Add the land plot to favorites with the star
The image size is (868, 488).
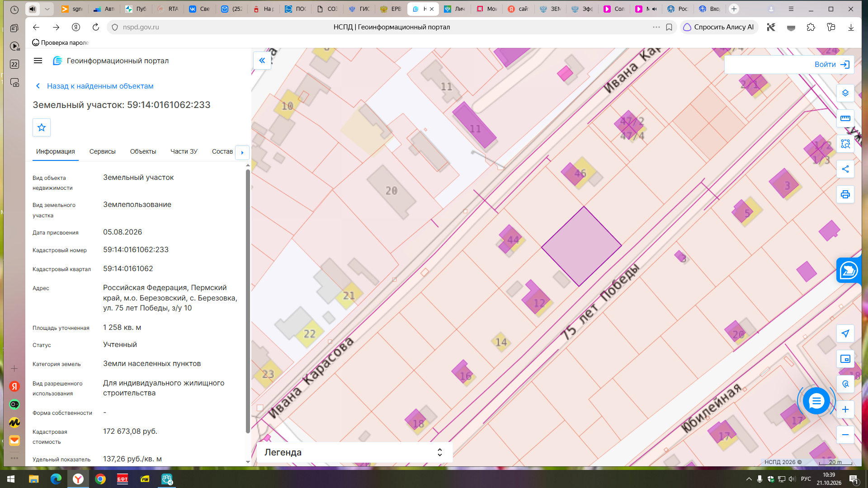(42, 127)
